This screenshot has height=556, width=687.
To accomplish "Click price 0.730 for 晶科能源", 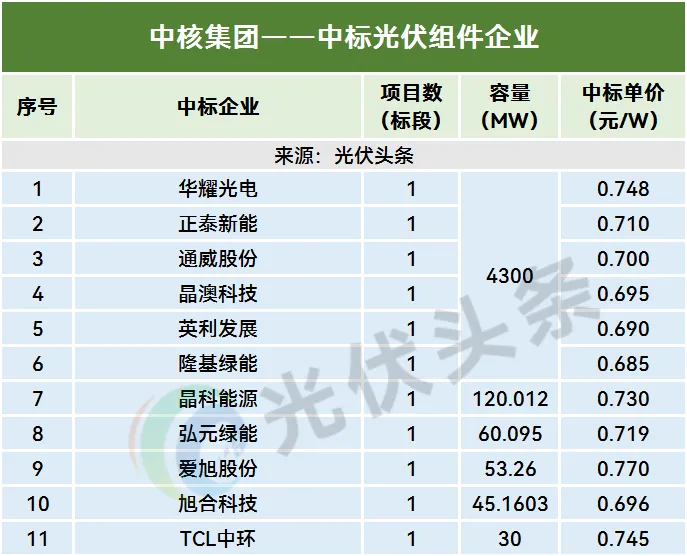I will click(x=623, y=399).
